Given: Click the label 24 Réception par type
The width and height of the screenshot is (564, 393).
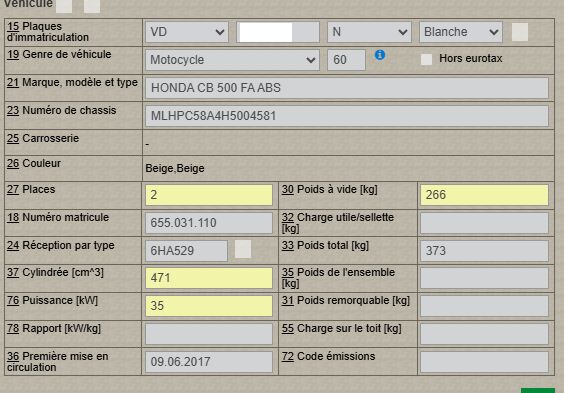Looking at the screenshot, I should point(60,246).
